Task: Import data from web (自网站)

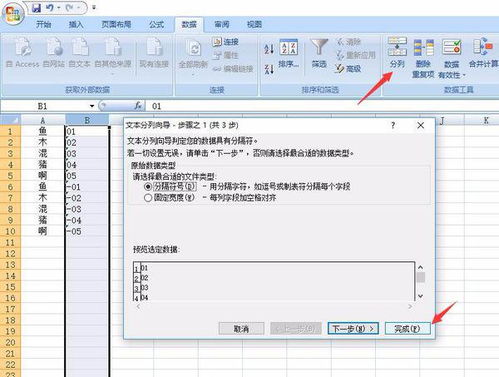Action: 54,52
